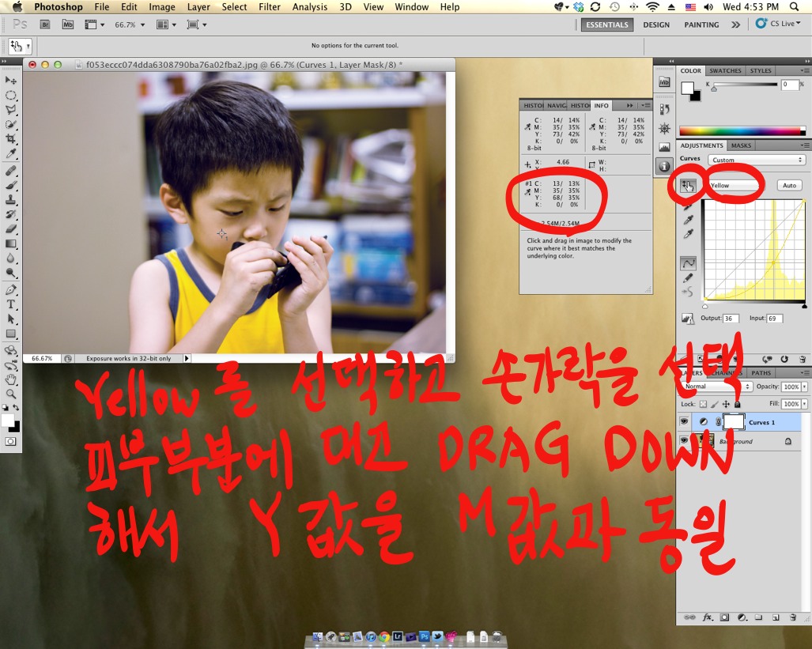Click the Curves Output value field
This screenshot has height=649, width=812.
click(731, 319)
